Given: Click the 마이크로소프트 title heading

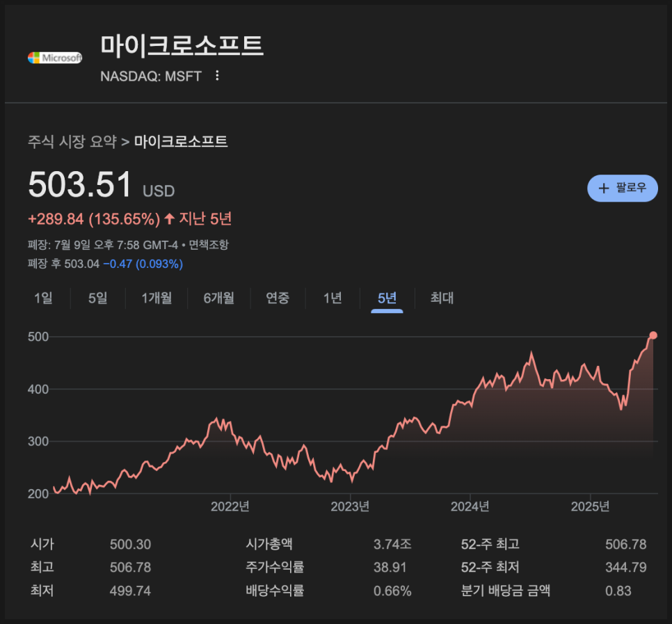Looking at the screenshot, I should pos(182,45).
